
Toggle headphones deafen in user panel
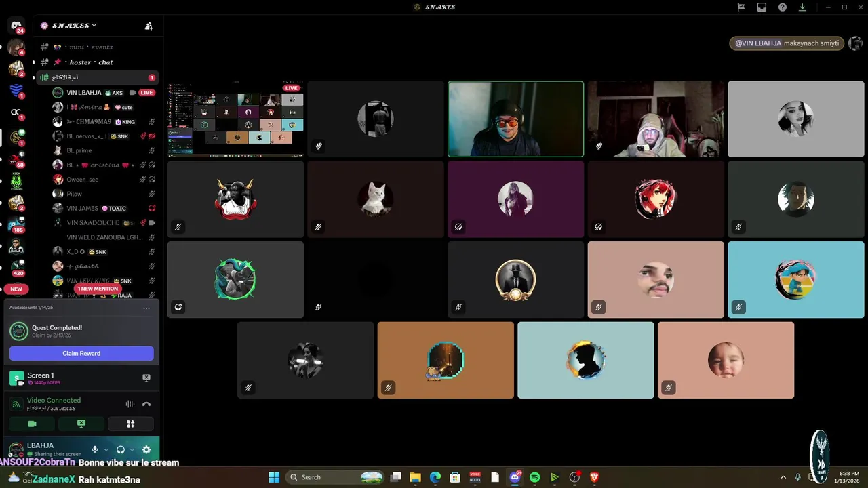pos(121,449)
